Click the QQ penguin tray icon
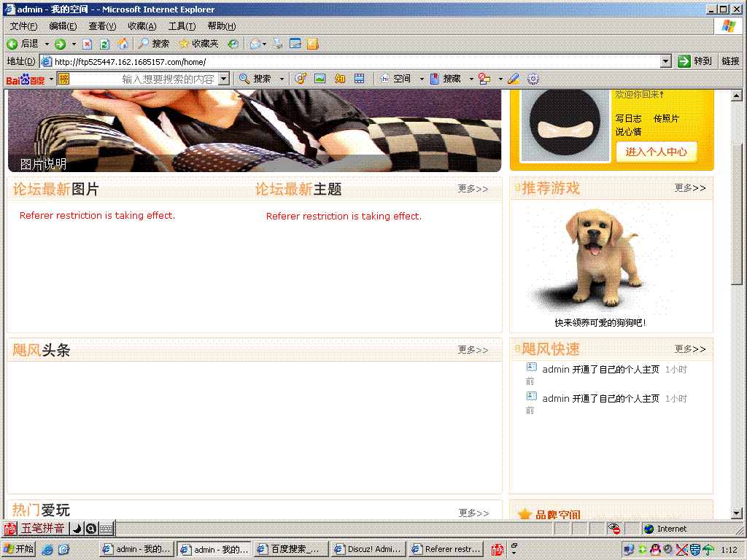Screen dimensions: 747x560 tap(656, 550)
